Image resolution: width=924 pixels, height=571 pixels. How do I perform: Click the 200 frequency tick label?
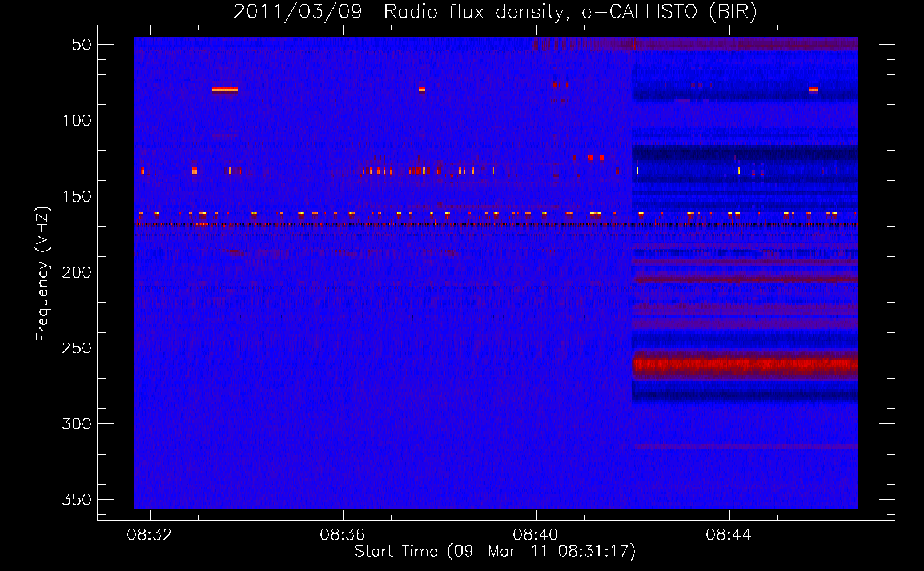tap(77, 272)
